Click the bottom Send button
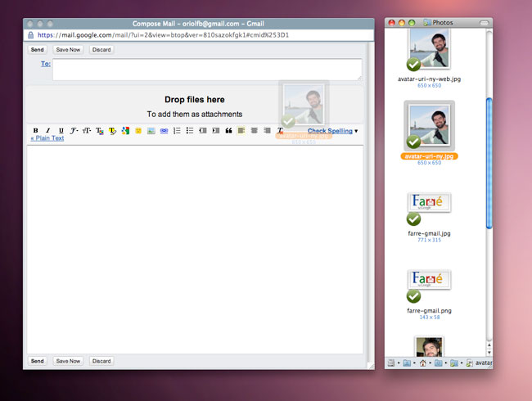Screen dimensions: 532x401 pos(38,361)
